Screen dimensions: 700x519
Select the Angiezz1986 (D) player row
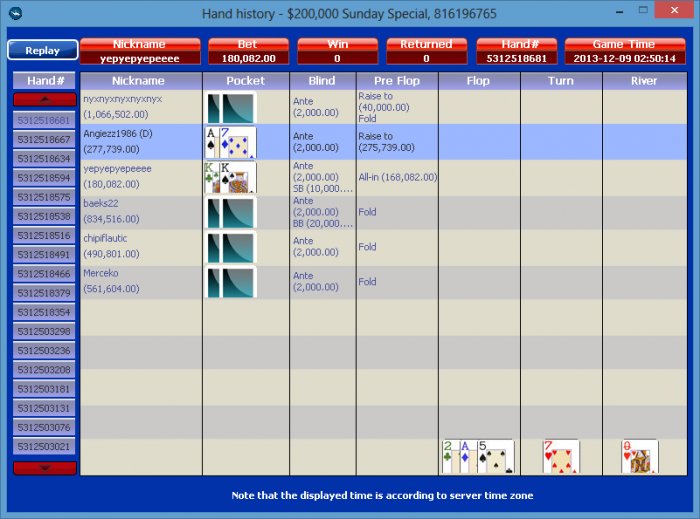[383, 142]
